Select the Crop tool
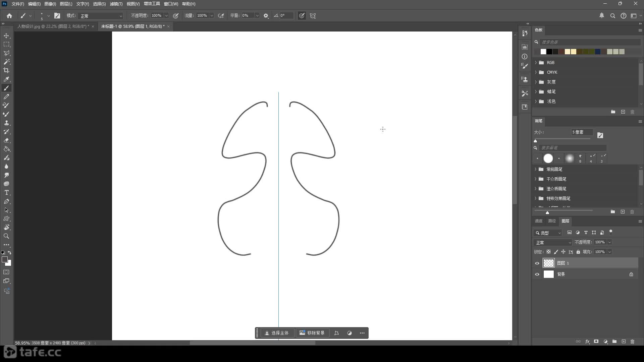Image resolution: width=644 pixels, height=362 pixels. click(6, 70)
